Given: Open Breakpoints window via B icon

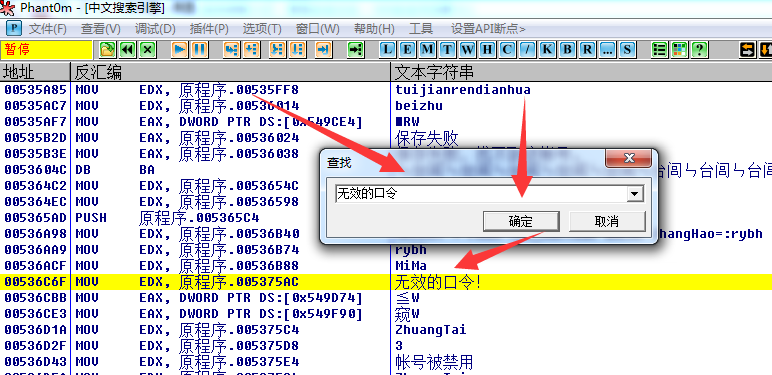Looking at the screenshot, I should point(567,49).
